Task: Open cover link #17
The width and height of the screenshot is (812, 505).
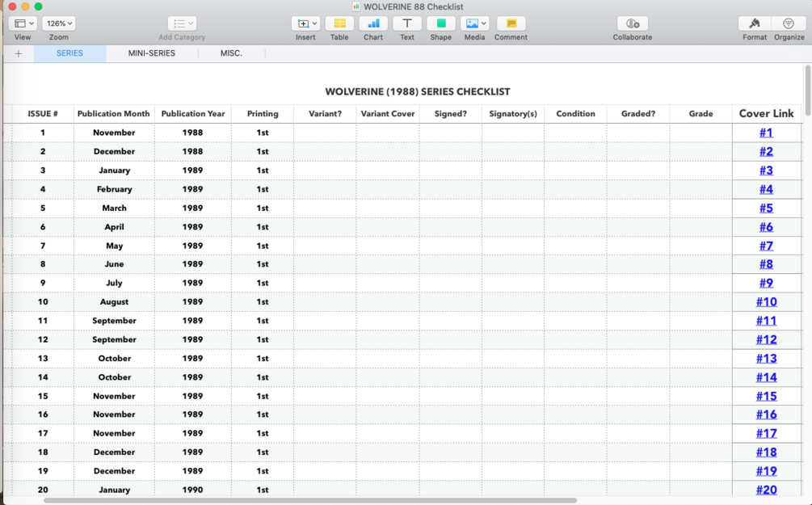Action: point(767,434)
